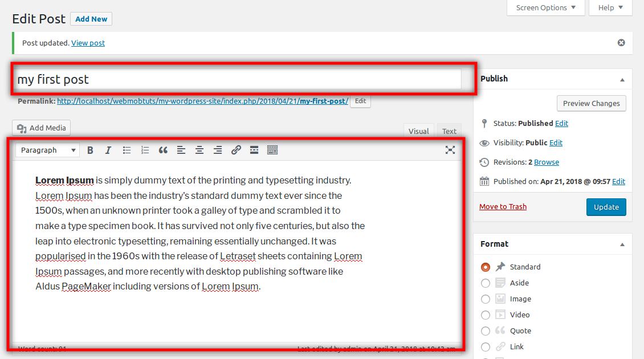644x359 pixels.
Task: Select the Aside post format
Action: pos(485,283)
